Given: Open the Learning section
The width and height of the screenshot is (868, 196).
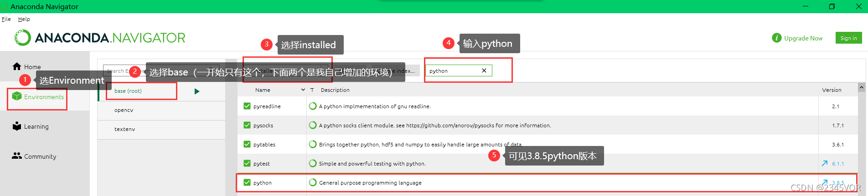Looking at the screenshot, I should pos(31,126).
